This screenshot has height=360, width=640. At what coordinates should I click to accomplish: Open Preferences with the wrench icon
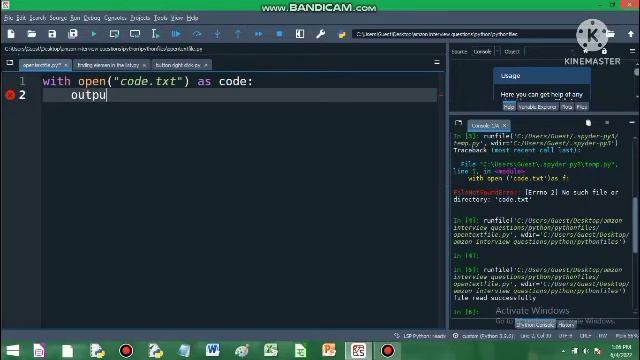[320, 34]
